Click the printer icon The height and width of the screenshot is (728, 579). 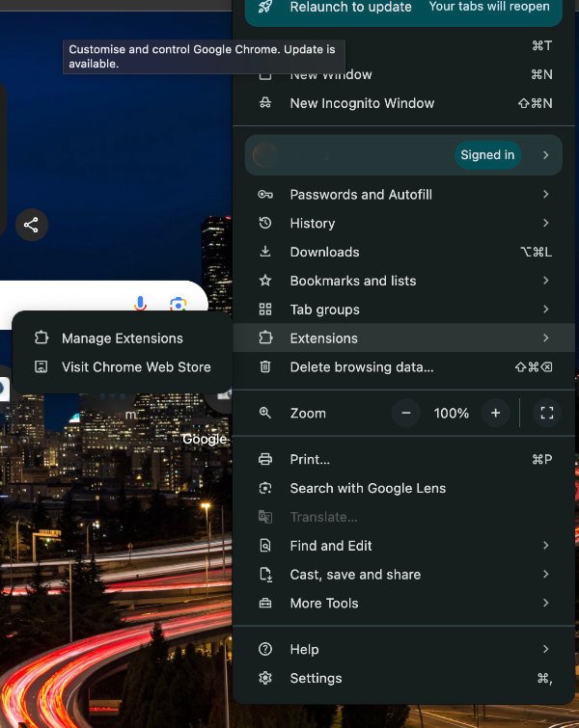(x=265, y=459)
